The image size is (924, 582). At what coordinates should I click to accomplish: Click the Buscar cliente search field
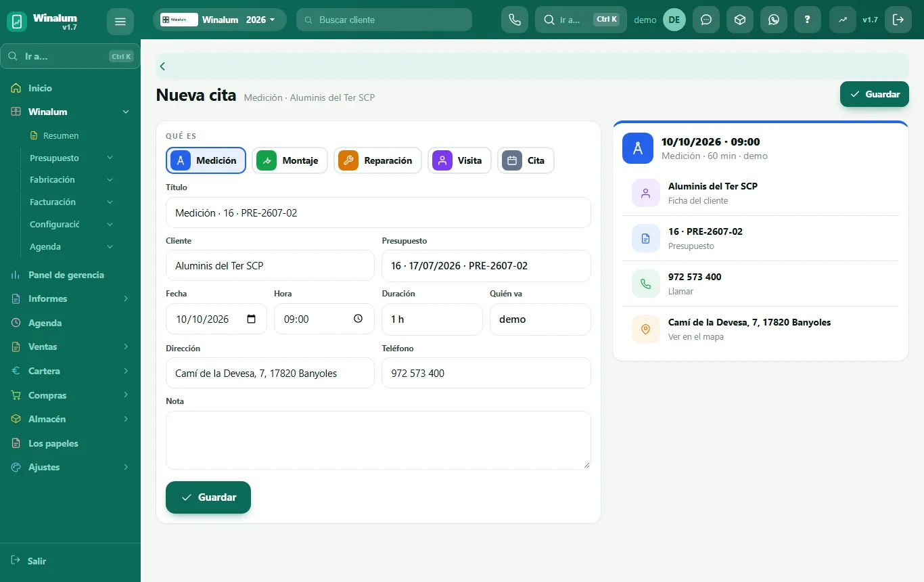[384, 20]
